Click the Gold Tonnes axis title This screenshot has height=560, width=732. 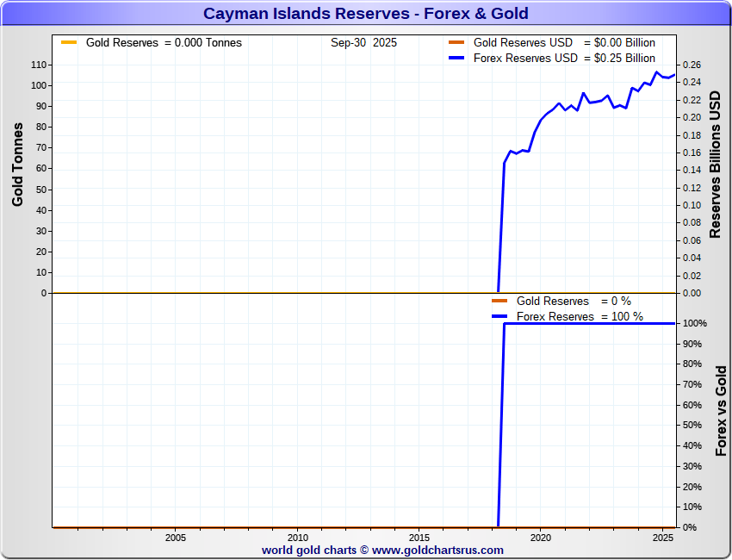[17, 164]
